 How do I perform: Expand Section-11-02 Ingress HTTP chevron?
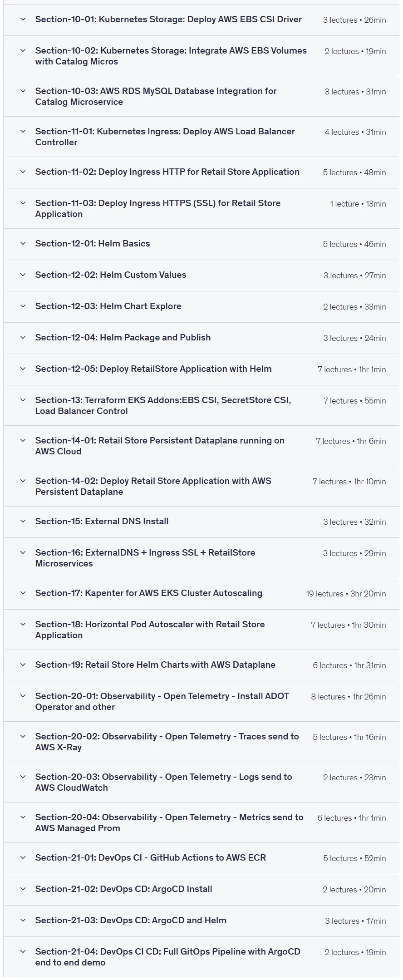pos(23,172)
